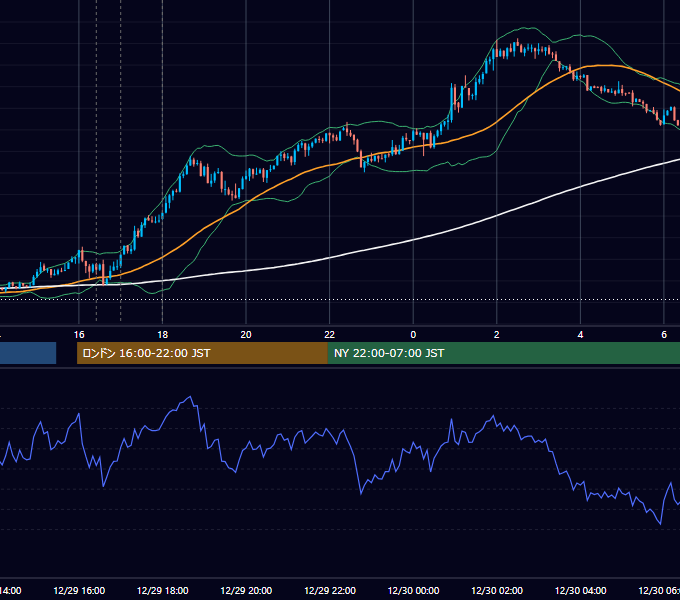Click the 0 hour label on price chart axis
Image resolution: width=680 pixels, height=600 pixels.
click(x=413, y=335)
